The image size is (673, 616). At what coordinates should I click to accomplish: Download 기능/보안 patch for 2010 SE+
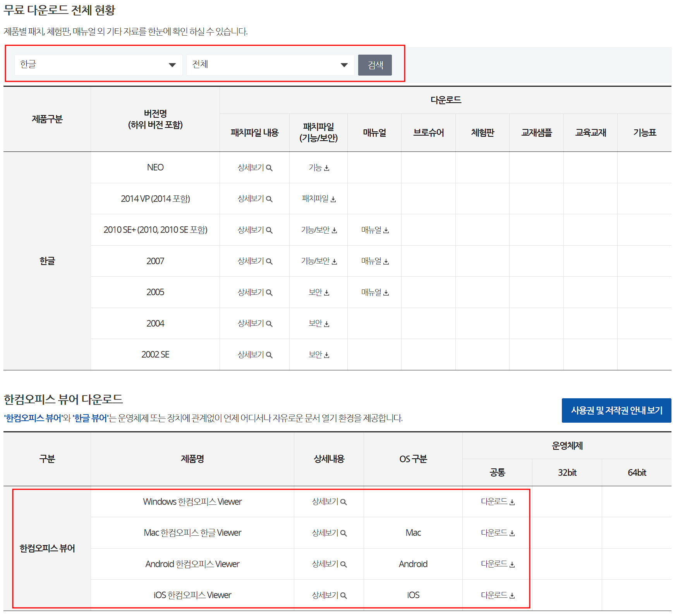point(319,230)
